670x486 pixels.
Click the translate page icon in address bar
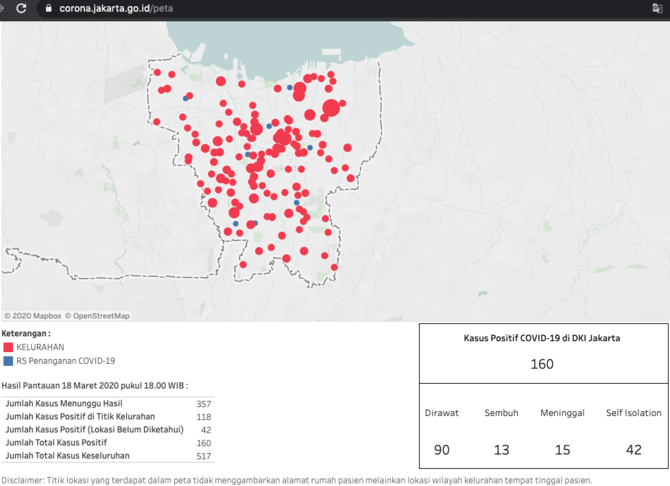657,8
